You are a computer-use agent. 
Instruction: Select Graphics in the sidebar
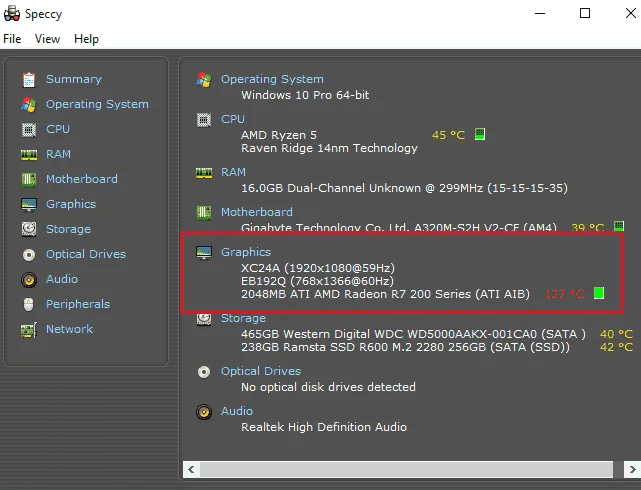point(71,204)
